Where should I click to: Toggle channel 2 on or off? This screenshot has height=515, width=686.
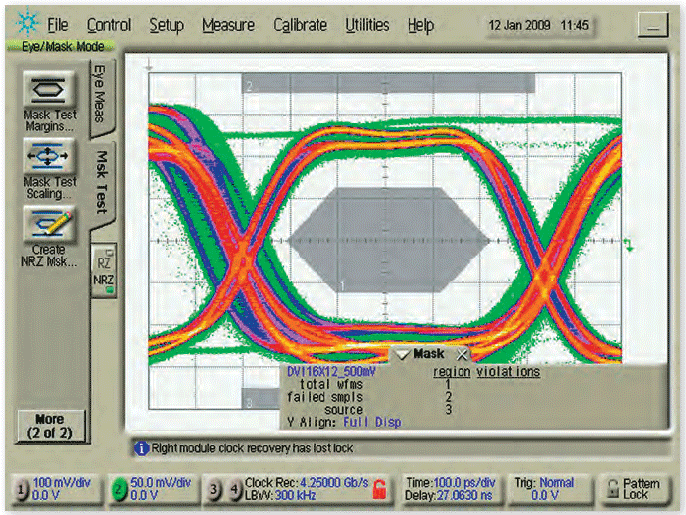click(120, 489)
